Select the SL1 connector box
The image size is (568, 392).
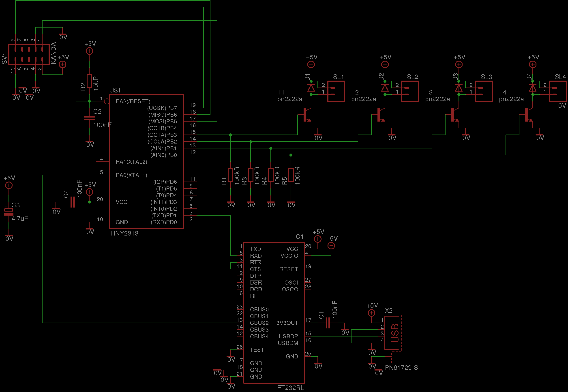click(336, 91)
